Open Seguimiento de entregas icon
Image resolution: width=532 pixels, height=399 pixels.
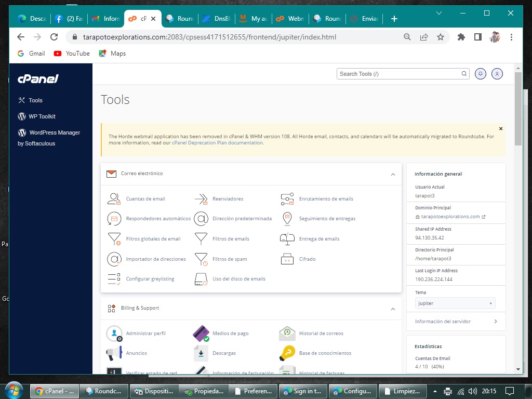click(287, 219)
